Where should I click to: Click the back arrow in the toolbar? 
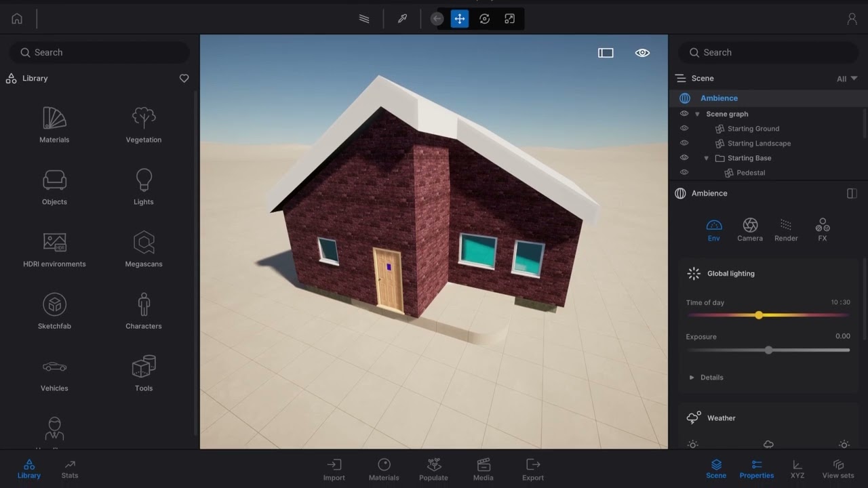tap(437, 19)
